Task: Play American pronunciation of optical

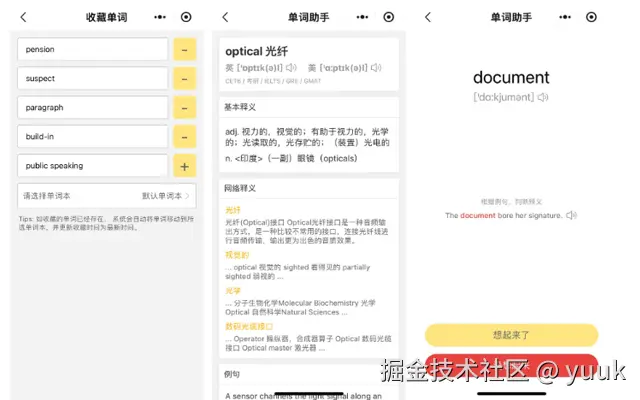Action: pos(376,67)
